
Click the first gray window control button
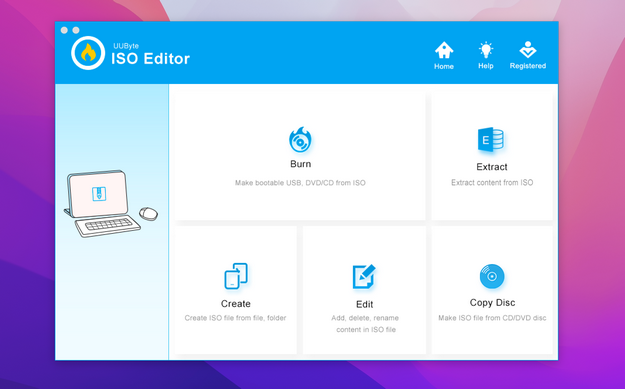tap(64, 30)
